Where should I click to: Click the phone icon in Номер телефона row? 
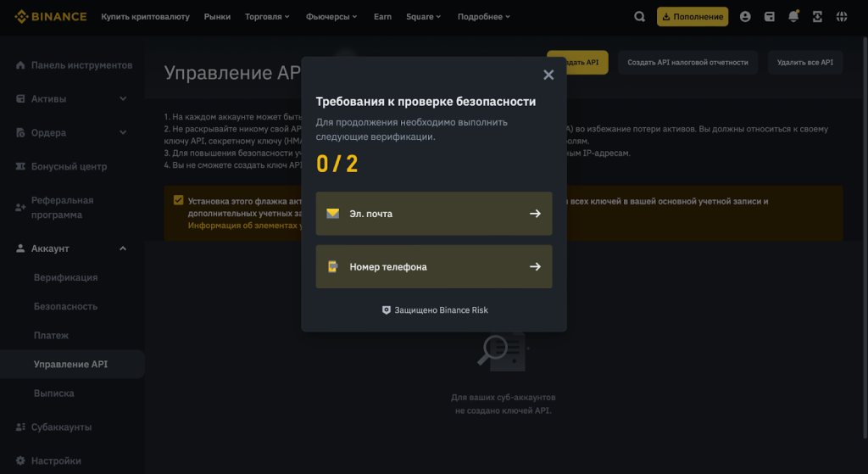(x=332, y=266)
